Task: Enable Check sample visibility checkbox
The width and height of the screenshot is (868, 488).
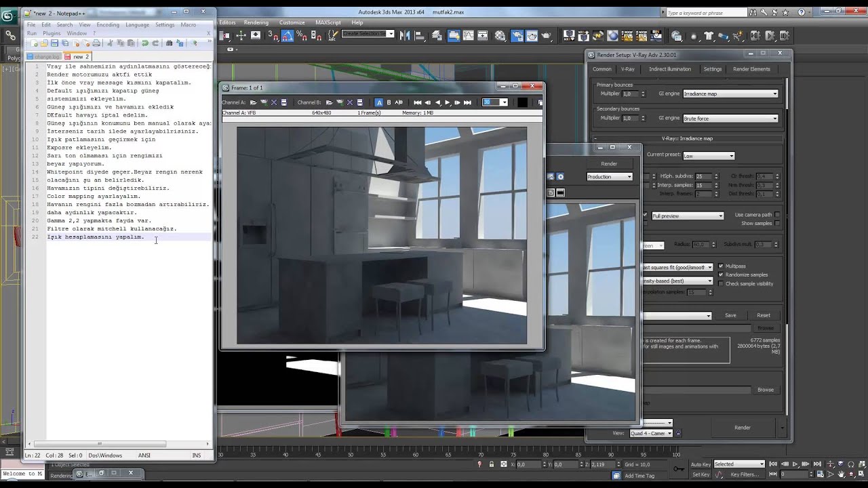Action: (x=721, y=284)
